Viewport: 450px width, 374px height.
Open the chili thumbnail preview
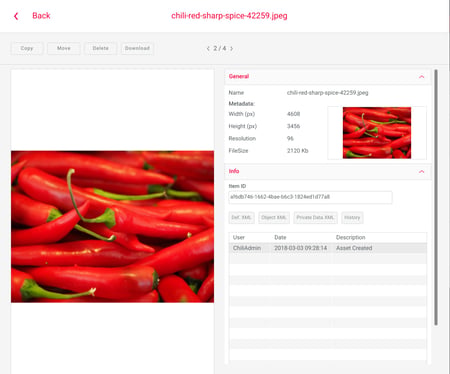(377, 133)
